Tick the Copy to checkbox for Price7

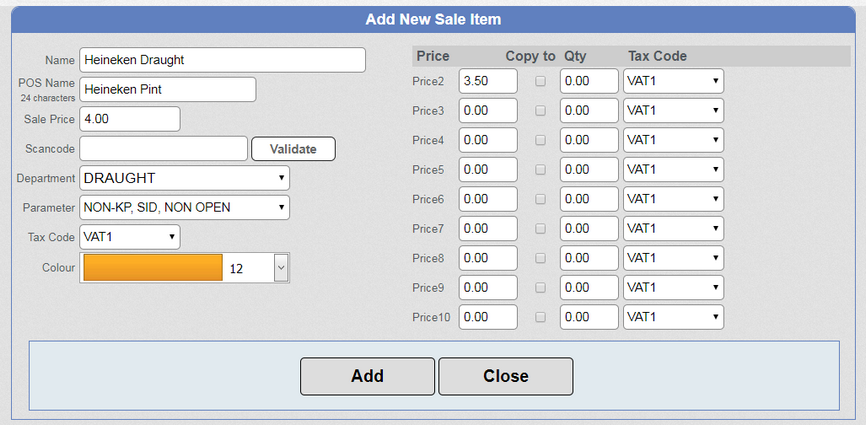point(540,229)
